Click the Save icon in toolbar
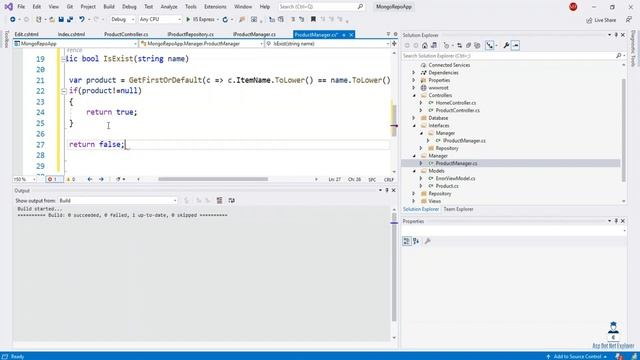 [x=61, y=19]
